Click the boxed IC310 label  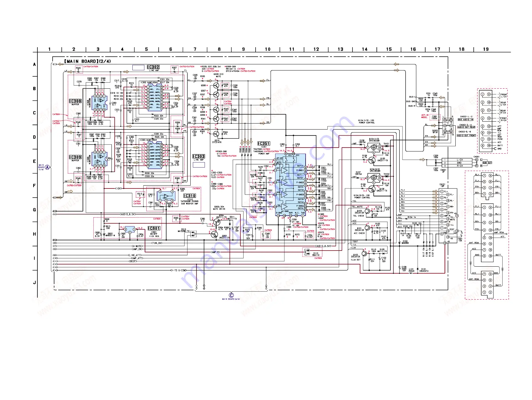pyautogui.click(x=189, y=196)
